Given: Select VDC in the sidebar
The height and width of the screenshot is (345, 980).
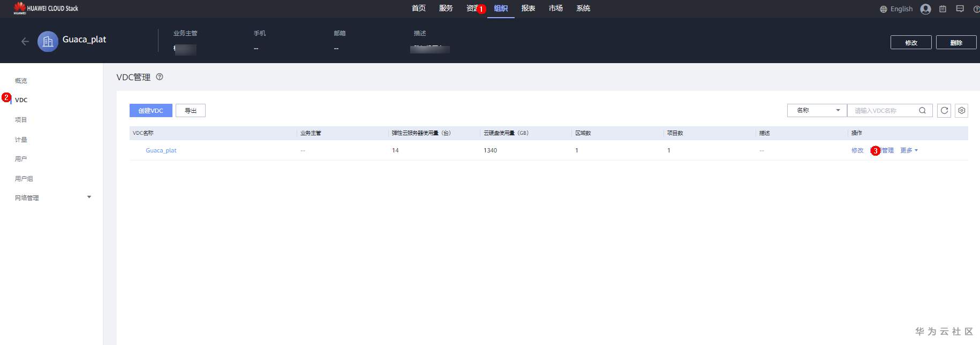Looking at the screenshot, I should tap(21, 100).
